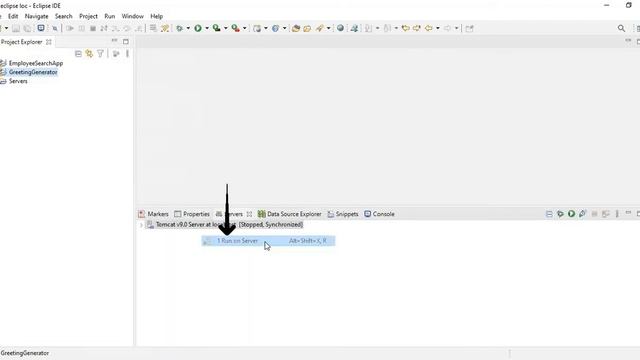The height and width of the screenshot is (360, 640).
Task: Switch to the Console tab
Action: pyautogui.click(x=379, y=214)
